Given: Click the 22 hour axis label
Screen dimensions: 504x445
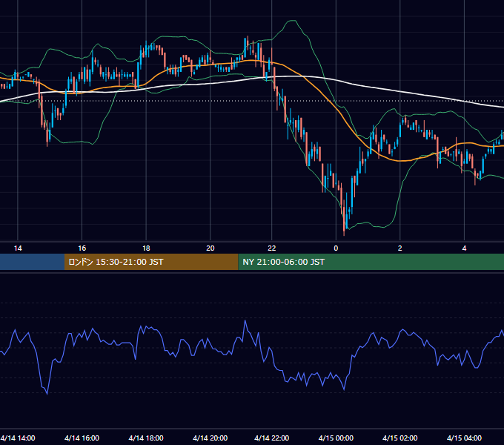Looking at the screenshot, I should point(271,248).
